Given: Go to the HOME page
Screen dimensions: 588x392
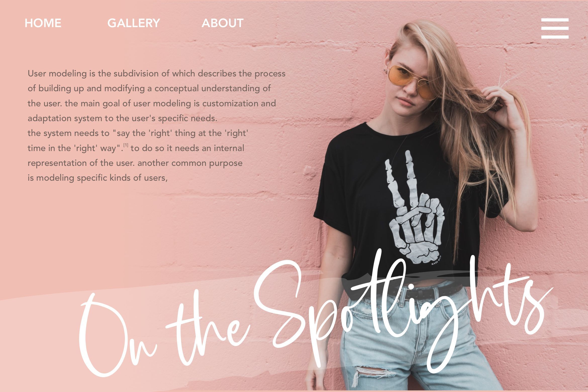Looking at the screenshot, I should tap(43, 23).
